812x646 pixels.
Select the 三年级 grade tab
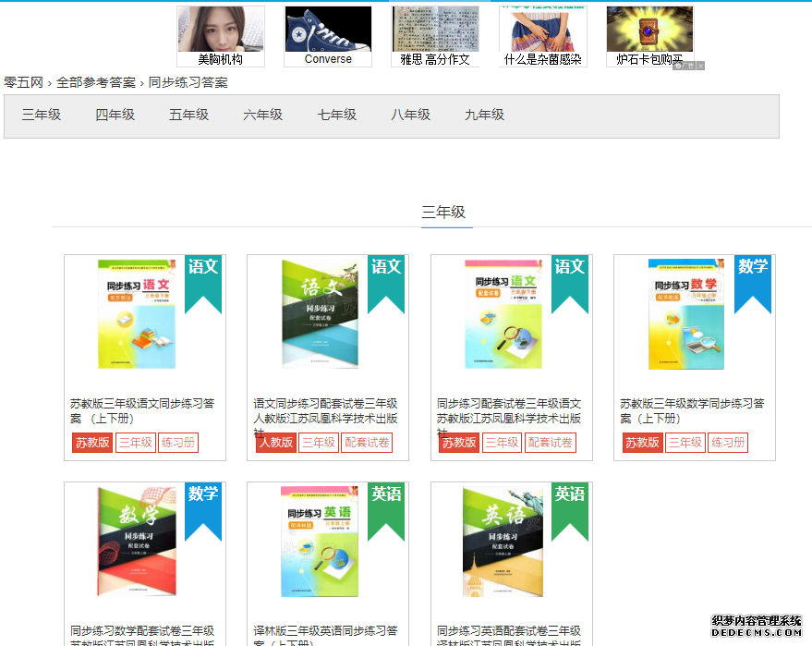coord(42,115)
